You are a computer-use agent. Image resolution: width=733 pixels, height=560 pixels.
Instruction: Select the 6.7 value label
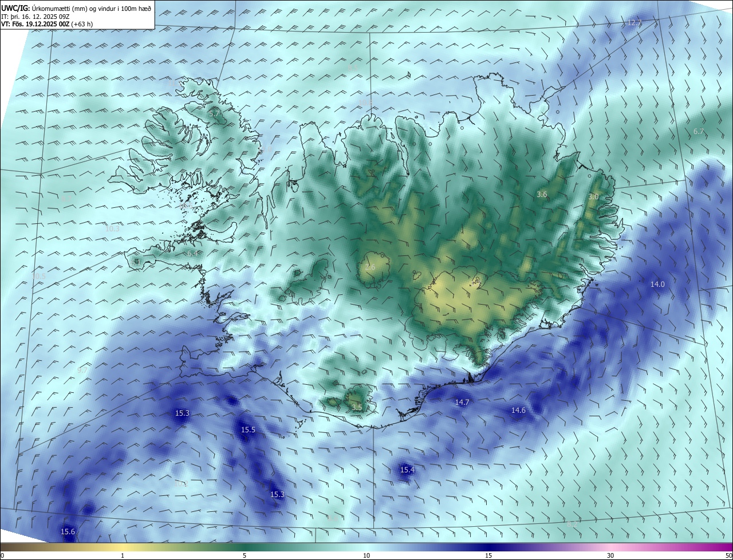698,132
